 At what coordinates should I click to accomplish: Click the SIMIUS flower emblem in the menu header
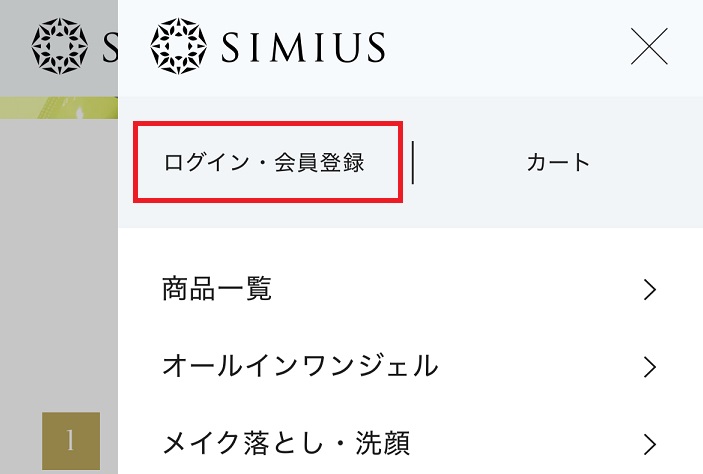pos(178,46)
